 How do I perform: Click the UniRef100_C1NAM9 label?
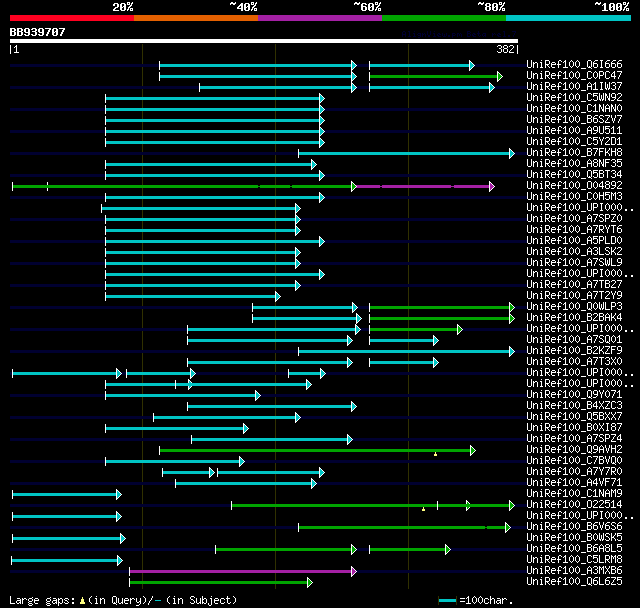point(574,494)
